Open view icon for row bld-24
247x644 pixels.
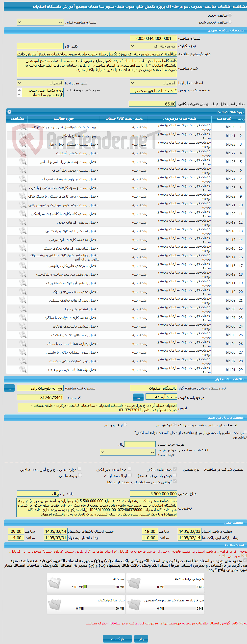(x=23, y=179)
